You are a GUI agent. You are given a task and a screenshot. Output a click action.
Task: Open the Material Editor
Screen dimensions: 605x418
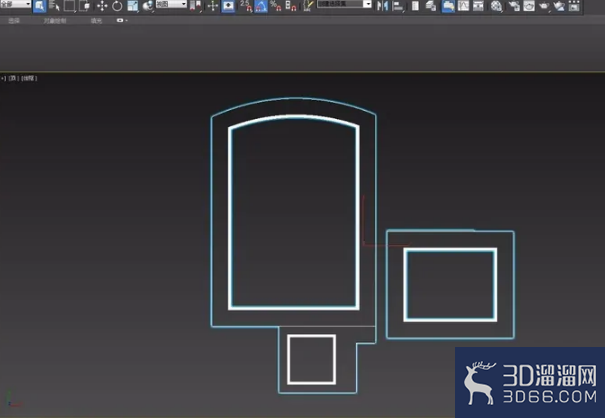496,6
